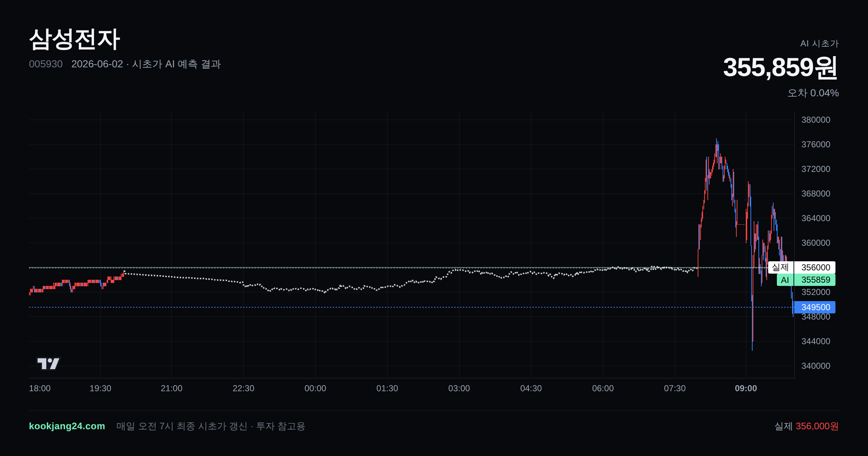Click the 18:00 time axis label
868x456 pixels.
tap(40, 388)
